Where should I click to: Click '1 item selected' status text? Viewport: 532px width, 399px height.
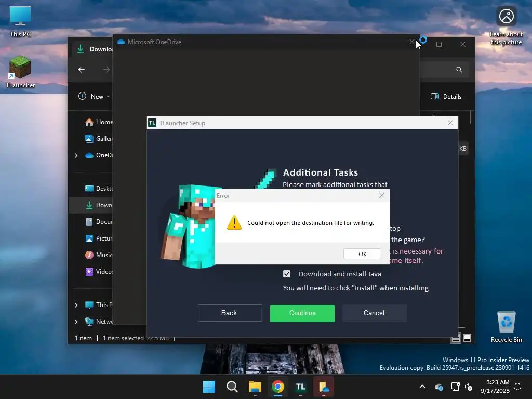(123, 338)
